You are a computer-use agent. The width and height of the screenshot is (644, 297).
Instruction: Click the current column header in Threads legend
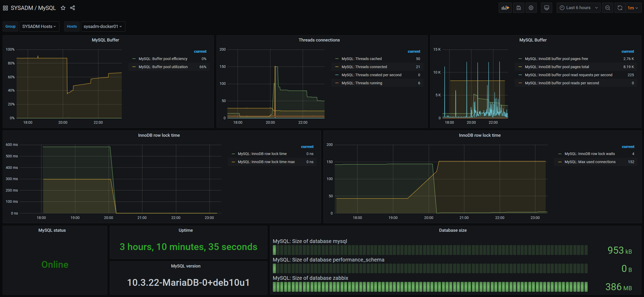(414, 51)
